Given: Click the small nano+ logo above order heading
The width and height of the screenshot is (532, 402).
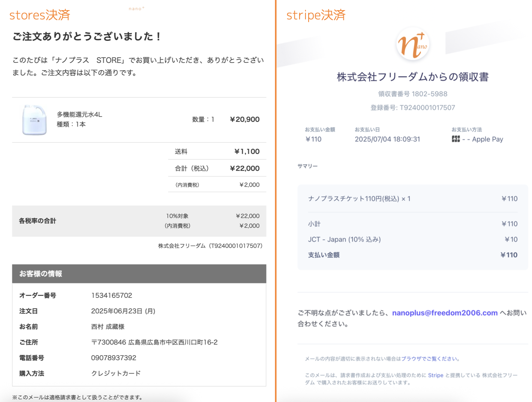Looking at the screenshot, I should (x=136, y=8).
